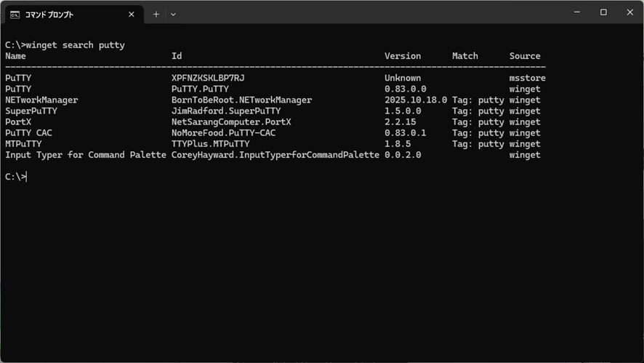Close the コマンド プロンプト tab

coord(132,14)
